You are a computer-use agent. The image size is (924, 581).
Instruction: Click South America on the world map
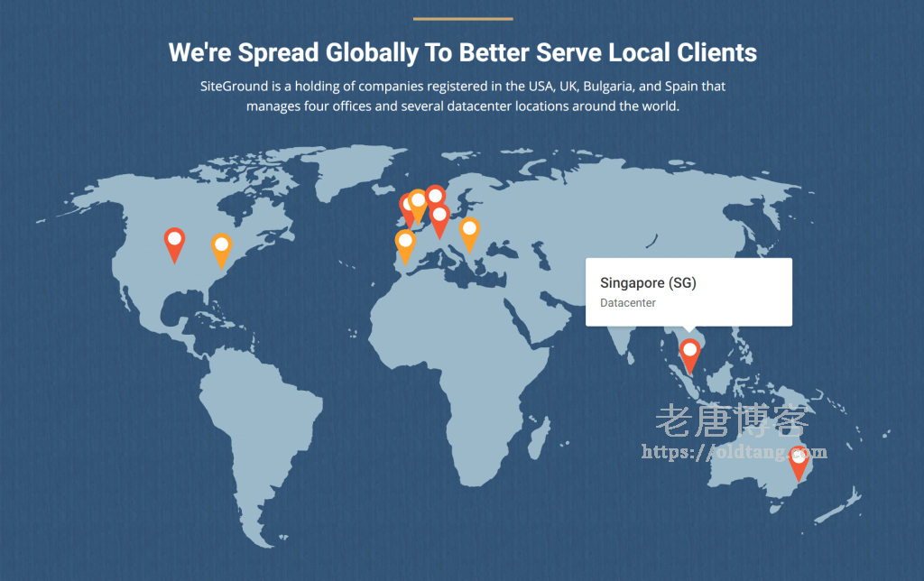tap(262, 433)
